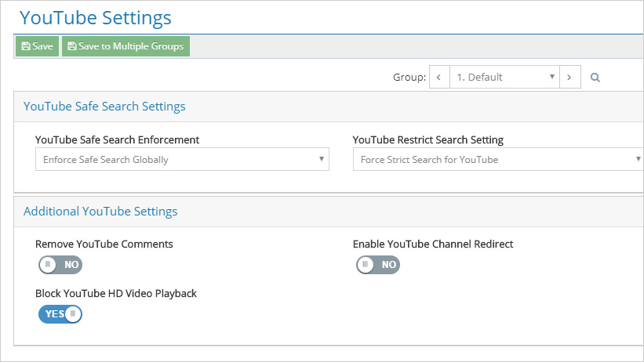The image size is (644, 362).
Task: Click the Group: label
Action: click(x=409, y=77)
